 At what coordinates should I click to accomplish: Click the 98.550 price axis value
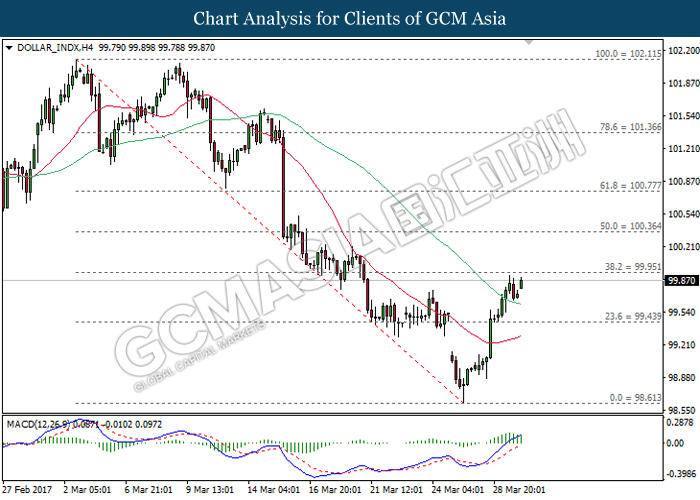[x=682, y=410]
